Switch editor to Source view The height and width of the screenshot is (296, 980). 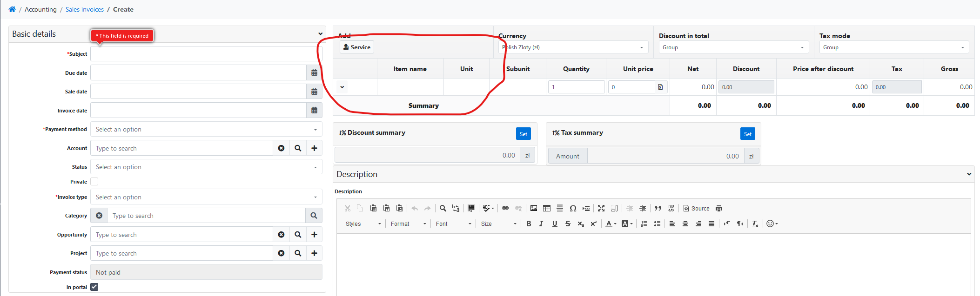click(696, 208)
